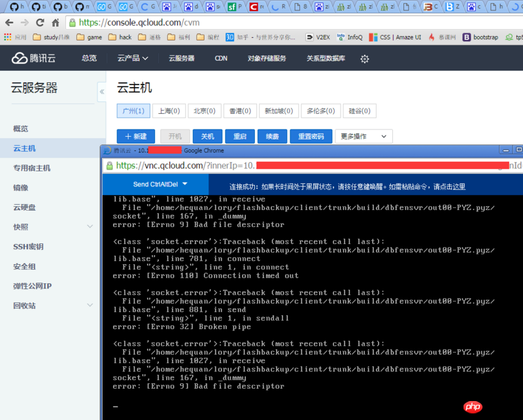Click the browser forward arrow
Image resolution: width=523 pixels, height=420 pixels.
[x=25, y=23]
